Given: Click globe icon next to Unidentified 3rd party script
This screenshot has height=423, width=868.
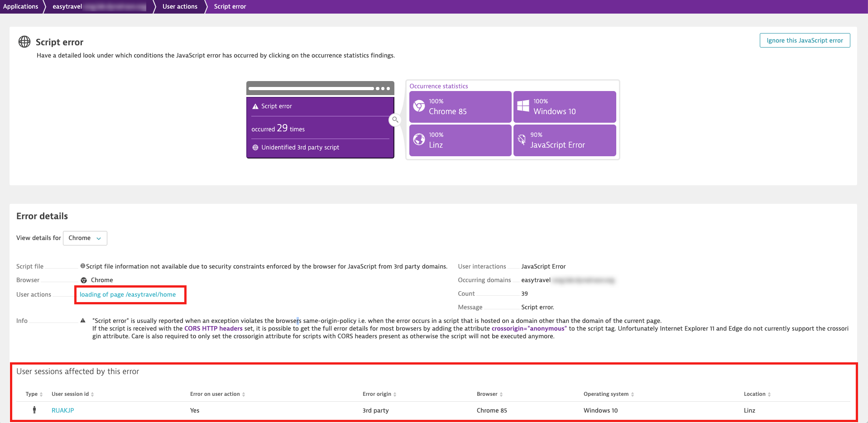Looking at the screenshot, I should (x=255, y=148).
